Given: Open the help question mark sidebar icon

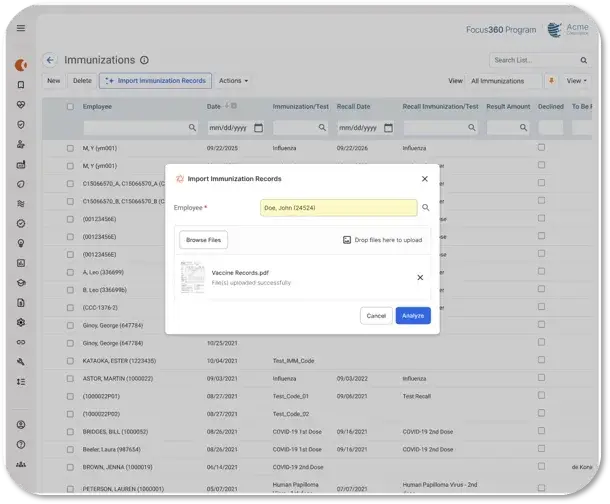Looking at the screenshot, I should coord(21,444).
